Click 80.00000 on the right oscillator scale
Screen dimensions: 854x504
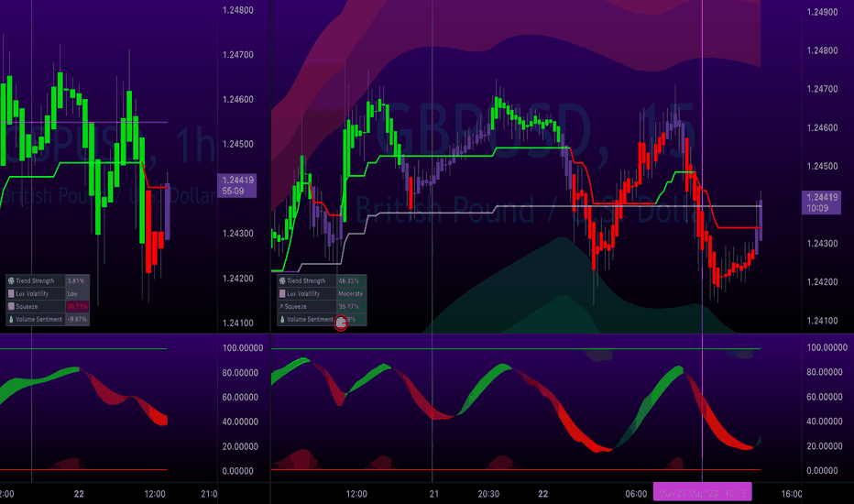click(x=825, y=372)
